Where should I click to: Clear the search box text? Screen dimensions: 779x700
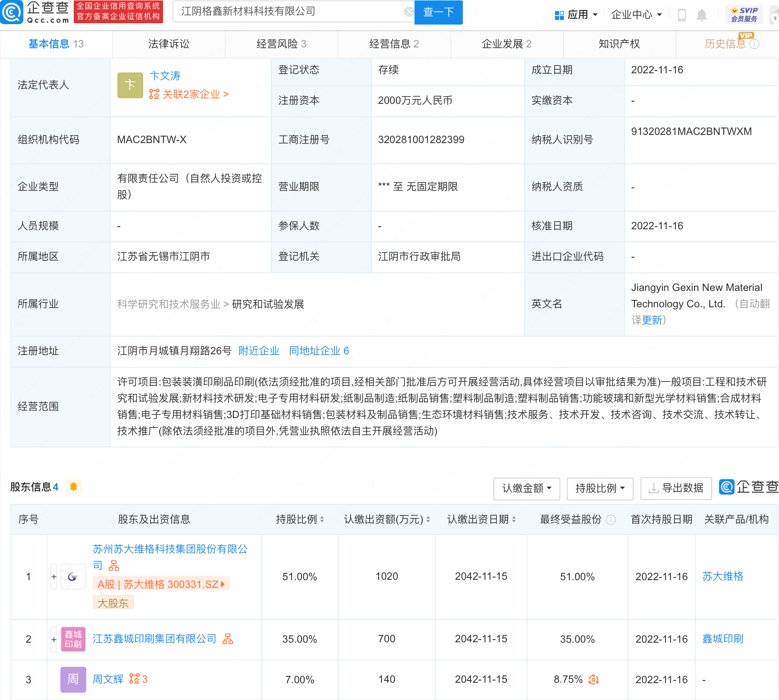click(x=408, y=12)
